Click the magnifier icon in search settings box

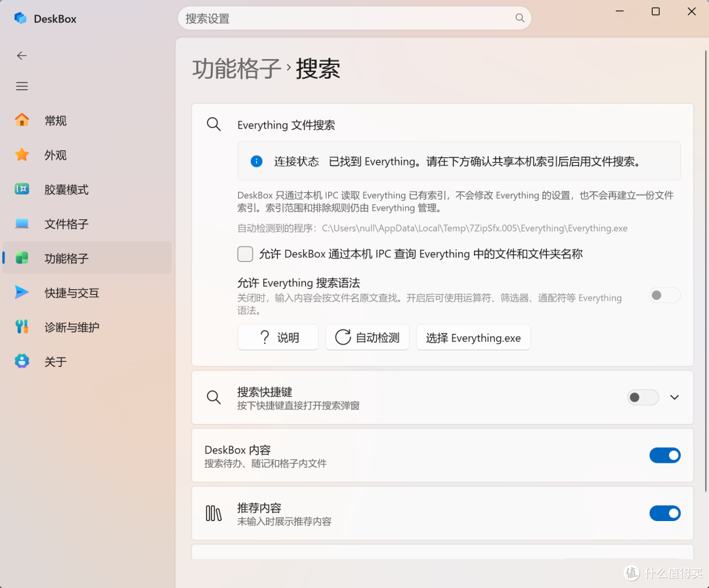tap(520, 18)
